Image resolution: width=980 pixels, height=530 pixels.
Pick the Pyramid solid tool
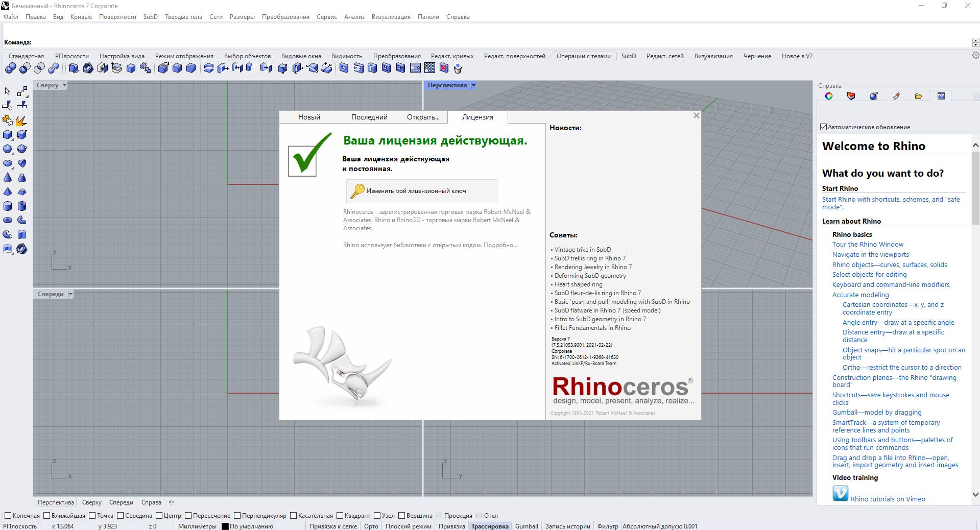8,192
